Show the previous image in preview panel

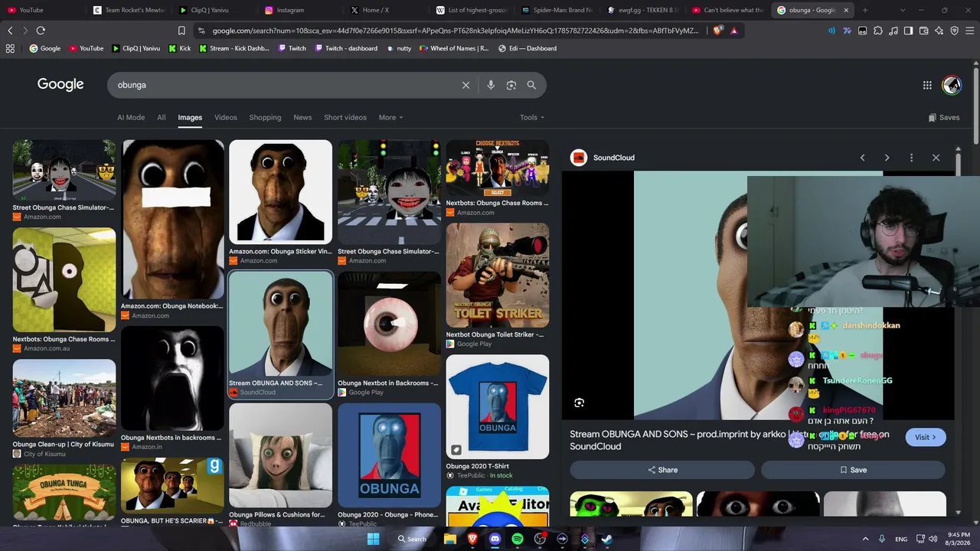pyautogui.click(x=862, y=158)
